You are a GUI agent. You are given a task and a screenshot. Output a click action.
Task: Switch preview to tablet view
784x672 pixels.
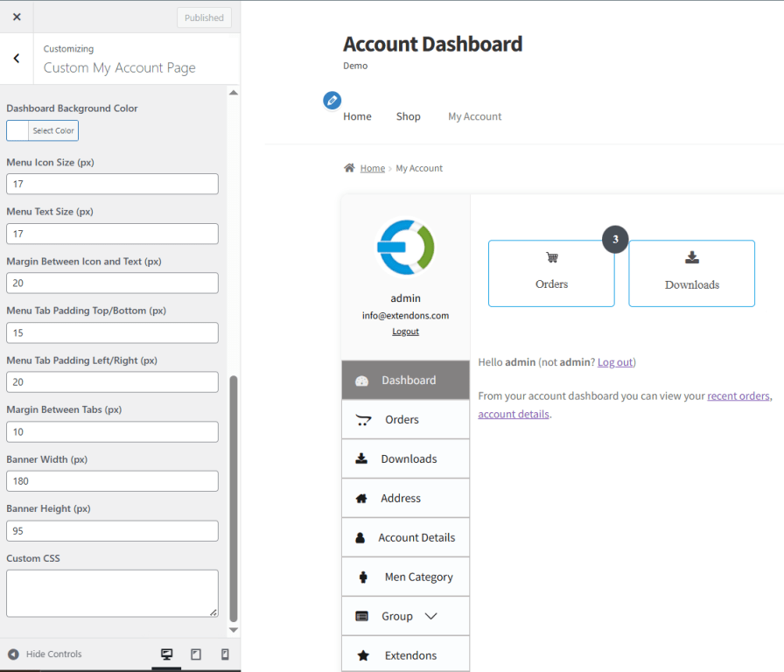[x=196, y=654]
